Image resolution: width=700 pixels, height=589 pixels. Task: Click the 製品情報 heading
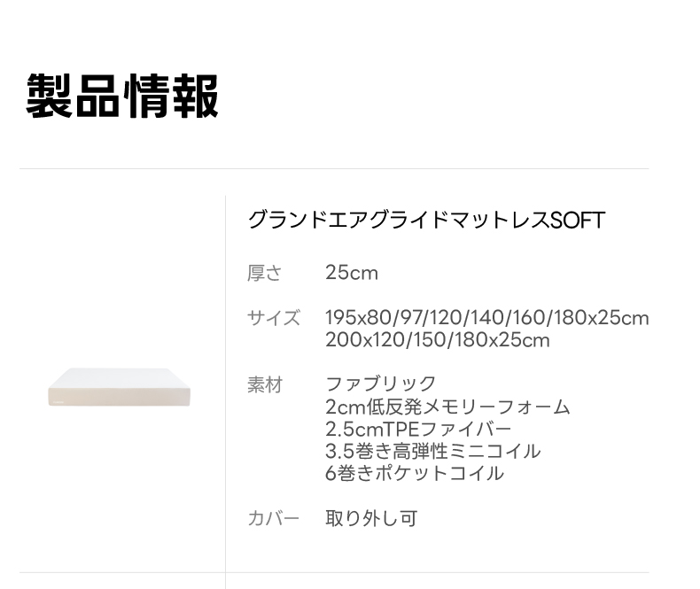[x=122, y=96]
